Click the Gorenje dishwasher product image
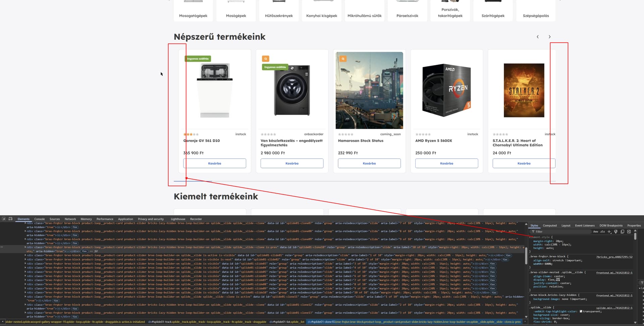Viewport: 644px width, 326px height. [x=215, y=90]
